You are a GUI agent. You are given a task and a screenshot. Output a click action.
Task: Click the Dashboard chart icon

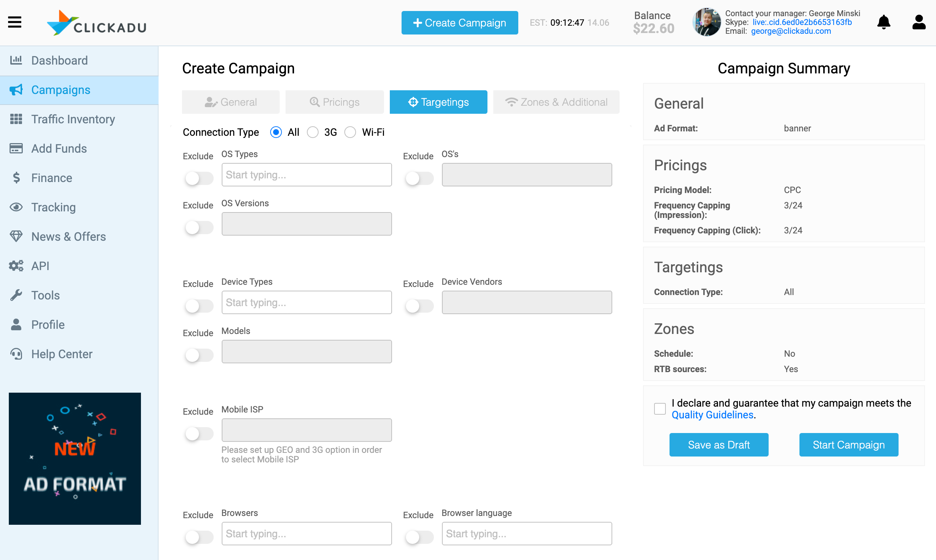coord(16,60)
